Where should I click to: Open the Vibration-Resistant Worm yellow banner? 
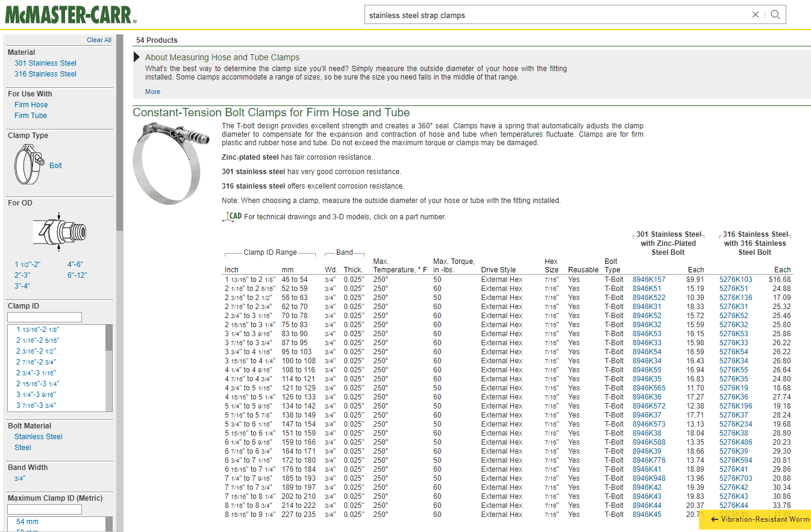pos(756,519)
